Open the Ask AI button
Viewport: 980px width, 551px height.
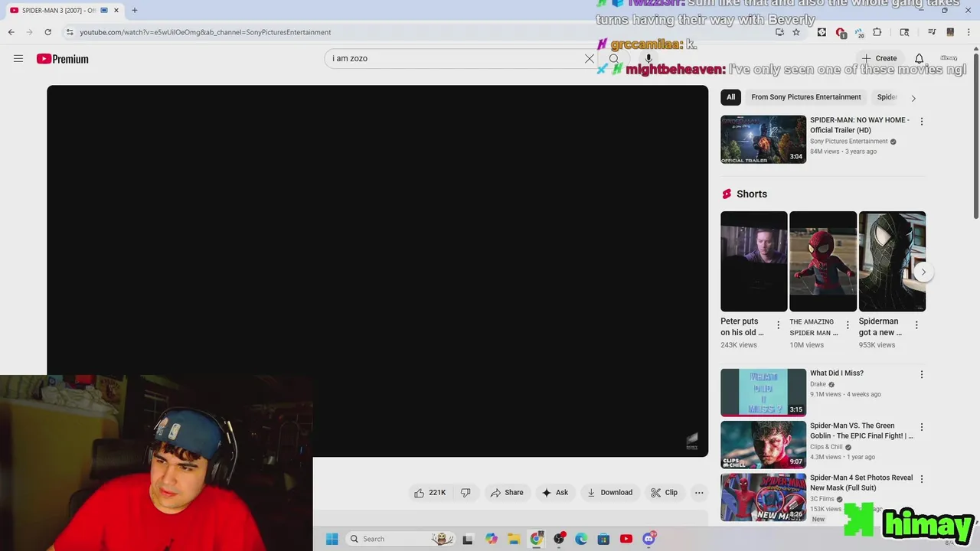click(x=555, y=493)
